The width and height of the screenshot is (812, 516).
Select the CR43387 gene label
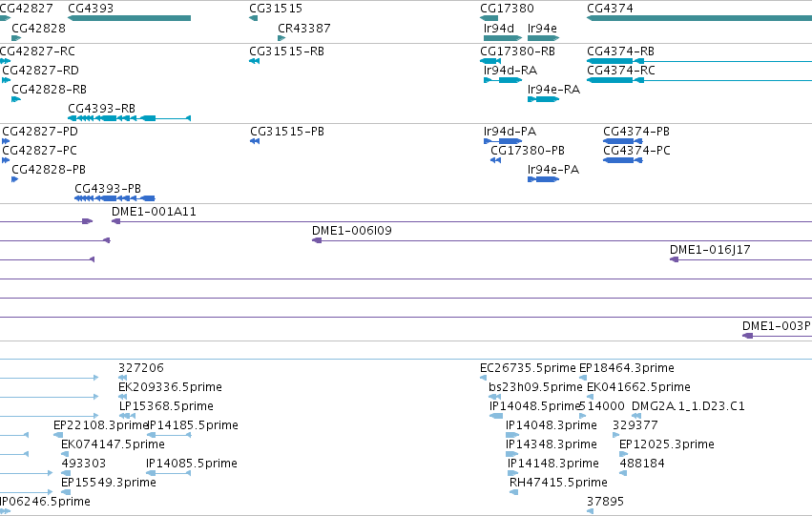click(x=304, y=29)
